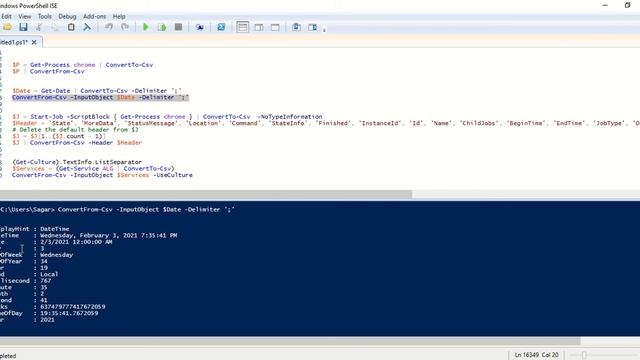Screen dimensions: 640x360
Task: Show the command add-on pane icon
Action: pyautogui.click(x=313, y=27)
